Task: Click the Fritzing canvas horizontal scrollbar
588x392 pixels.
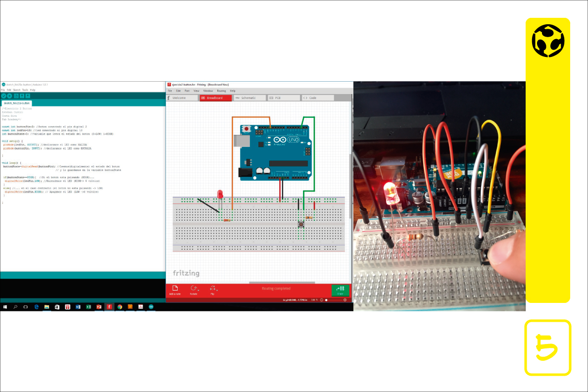Action: click(x=282, y=283)
